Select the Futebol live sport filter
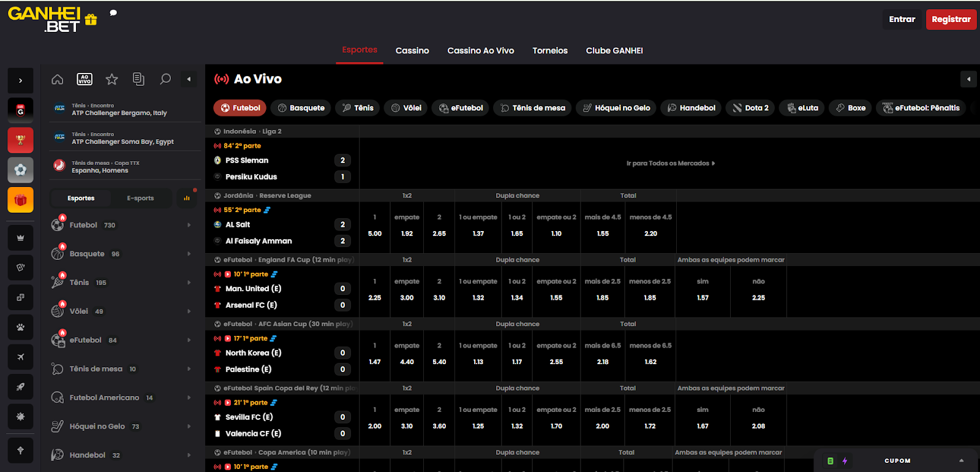The width and height of the screenshot is (980, 472). point(240,108)
